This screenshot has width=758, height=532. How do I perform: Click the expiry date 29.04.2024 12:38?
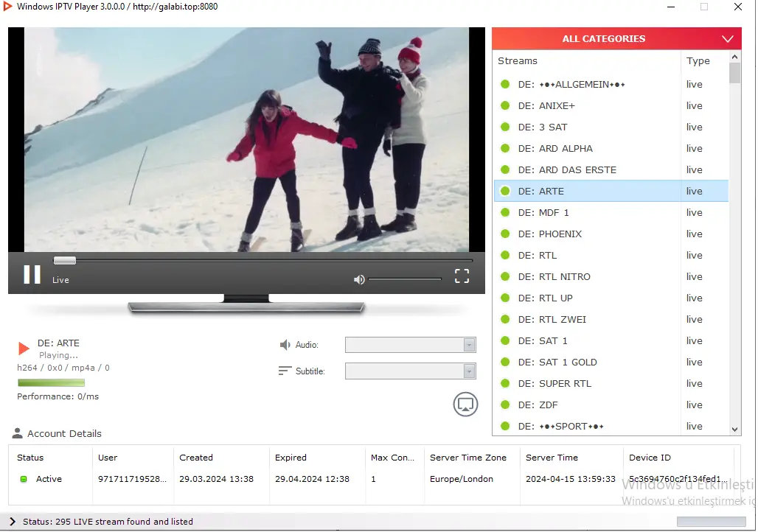coord(313,479)
